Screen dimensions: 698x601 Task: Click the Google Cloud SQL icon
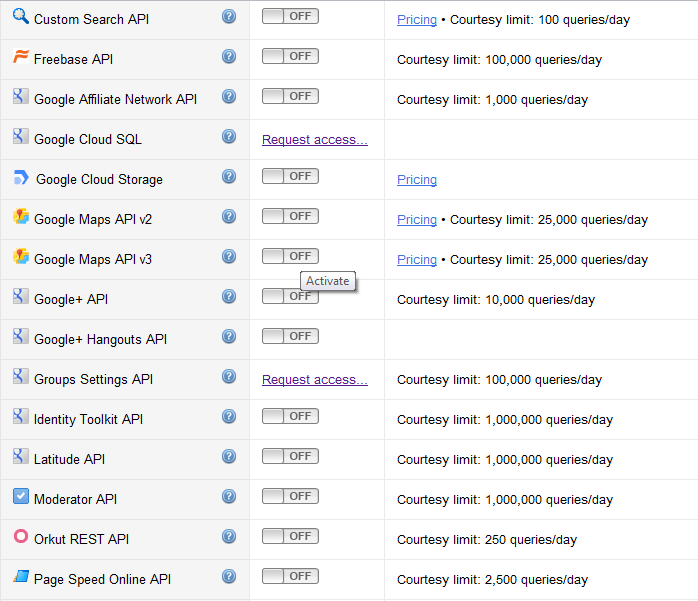(20, 136)
